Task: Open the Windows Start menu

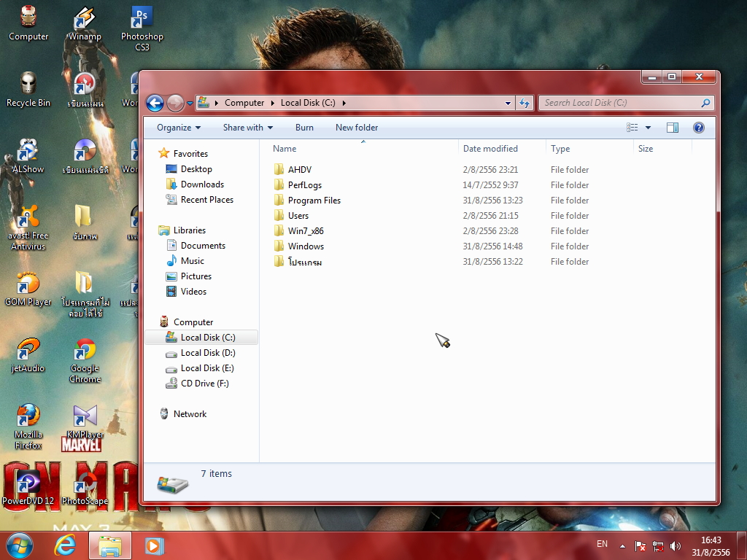Action: [19, 545]
